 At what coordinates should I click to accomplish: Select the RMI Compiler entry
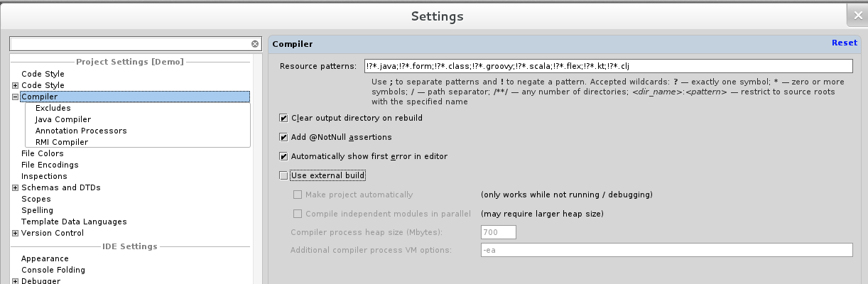click(x=62, y=142)
